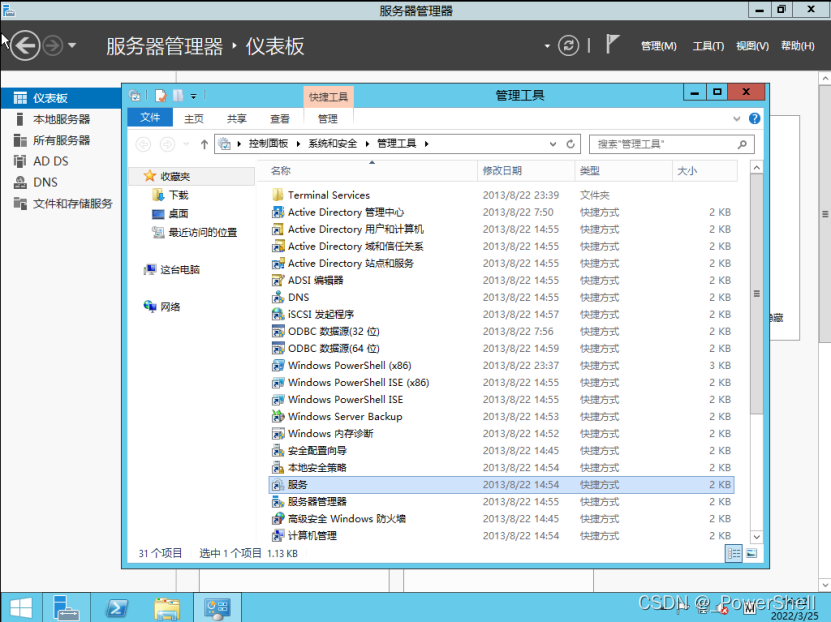The height and width of the screenshot is (622, 831).
Task: Open the DNS shortcut in file list
Action: click(298, 297)
